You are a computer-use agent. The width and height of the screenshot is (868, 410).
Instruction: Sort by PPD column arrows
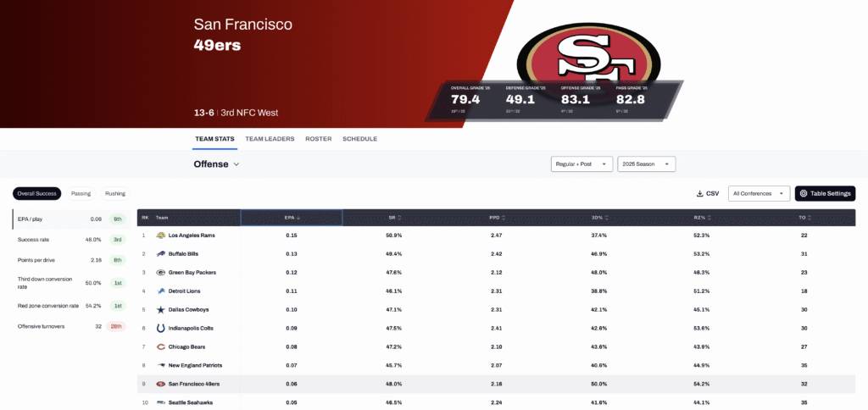click(503, 218)
